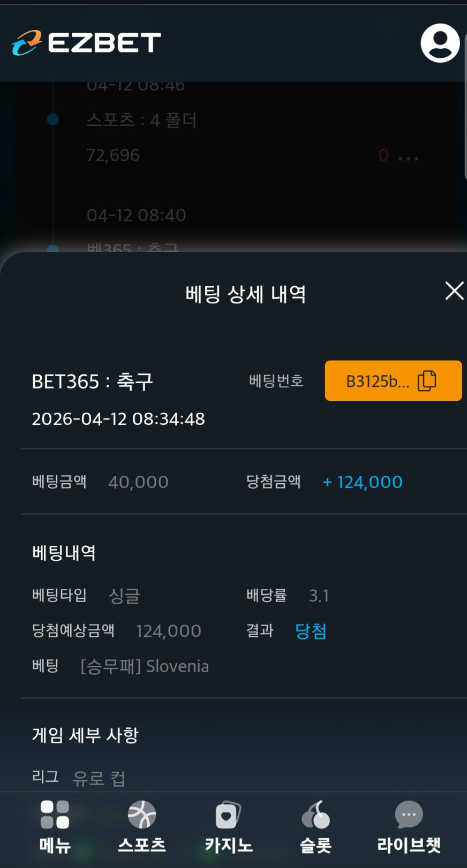This screenshot has height=868, width=467.
Task: Tap the 슬롯 cherry icon
Action: pos(315,815)
